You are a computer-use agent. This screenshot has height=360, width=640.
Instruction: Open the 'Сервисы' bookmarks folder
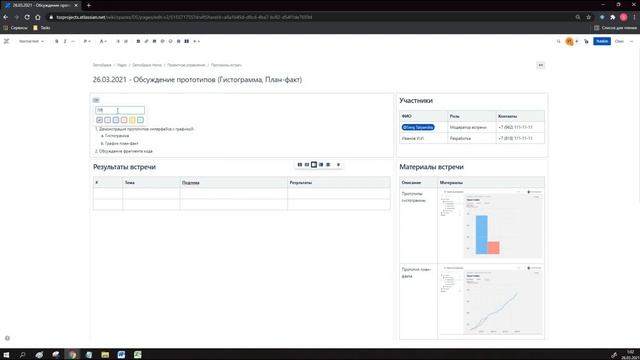16,28
